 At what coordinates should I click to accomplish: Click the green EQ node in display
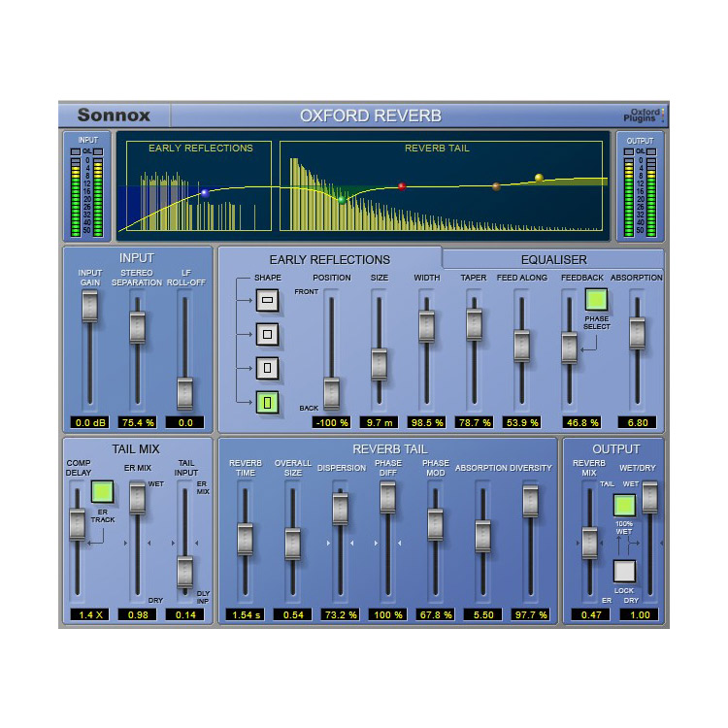tap(342, 200)
